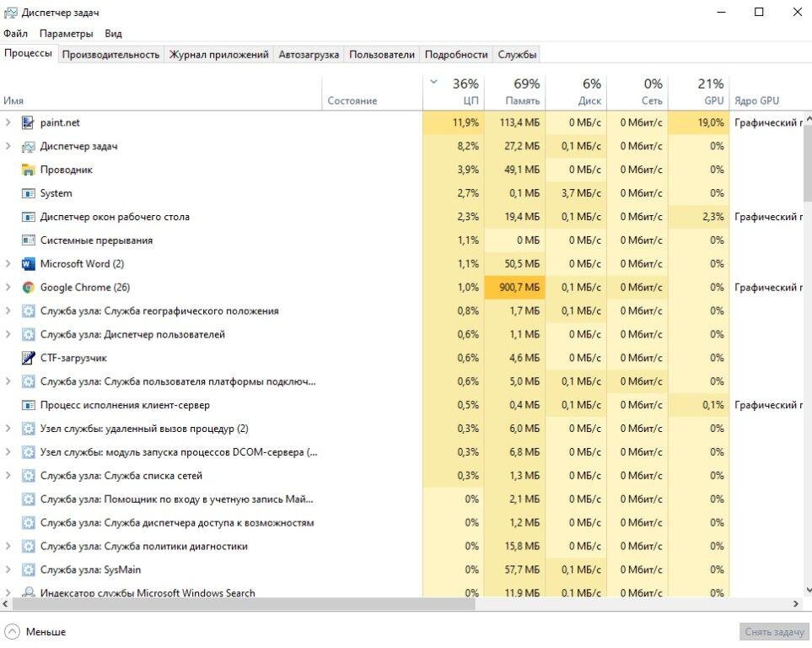
Task: Expand Служба списка сетей row
Action: click(8, 476)
